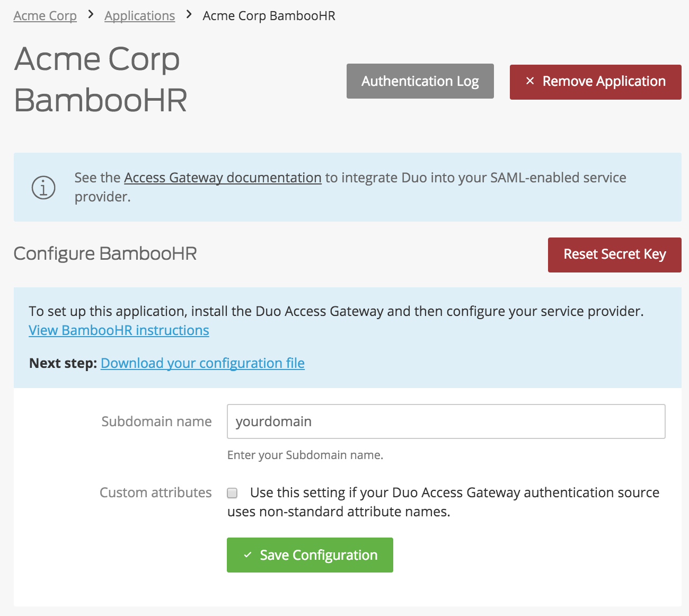Click the Next step instruction banner
Image resolution: width=689 pixels, height=616 pixels.
pos(62,363)
